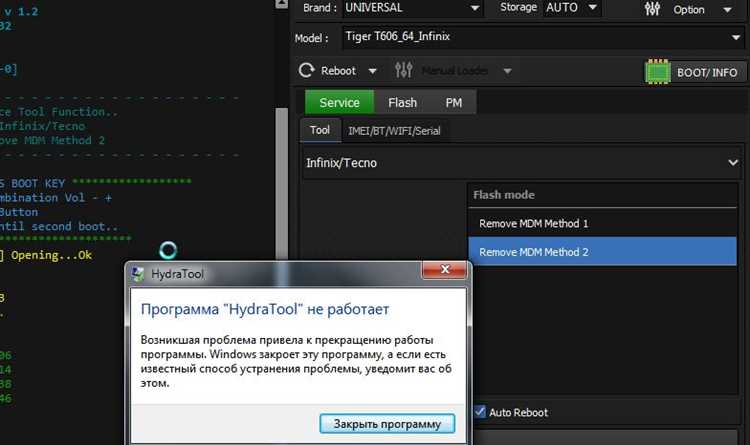Screen dimensions: 750x445
Task: Expand the Infinix/Tecno combo box chevron
Action: (x=733, y=163)
